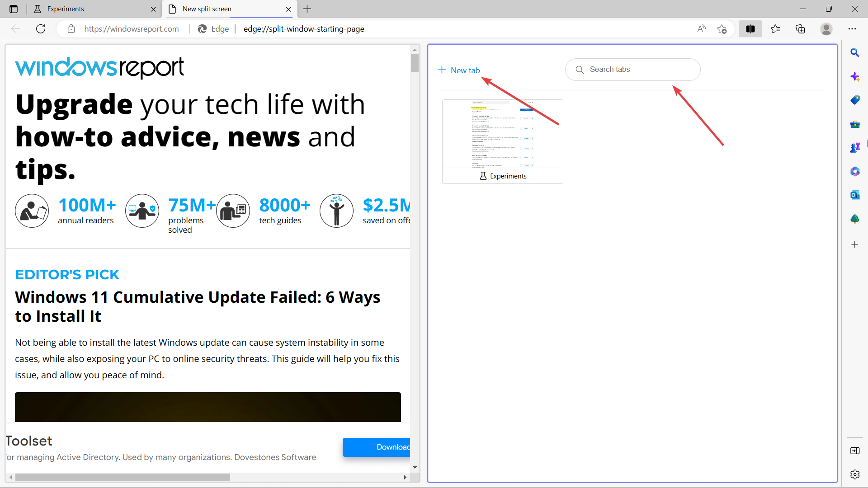This screenshot has height=488, width=868.
Task: Open the Favorites star icon
Action: 775,29
